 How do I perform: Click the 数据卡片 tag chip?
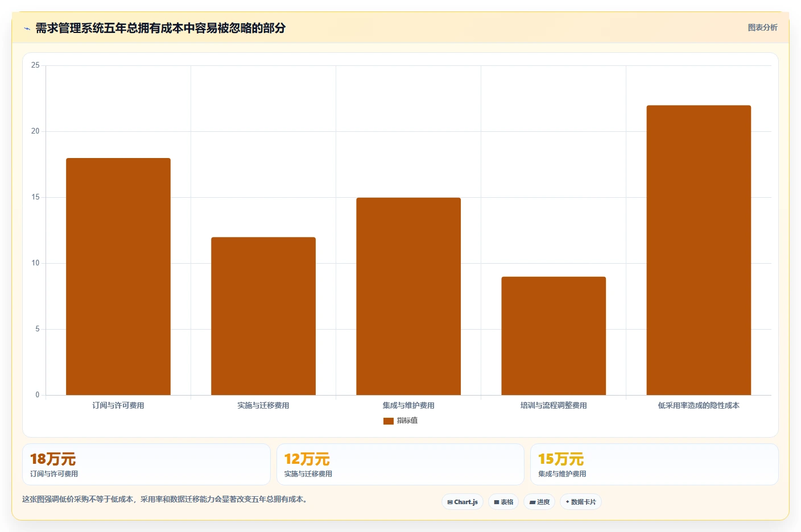pyautogui.click(x=581, y=502)
